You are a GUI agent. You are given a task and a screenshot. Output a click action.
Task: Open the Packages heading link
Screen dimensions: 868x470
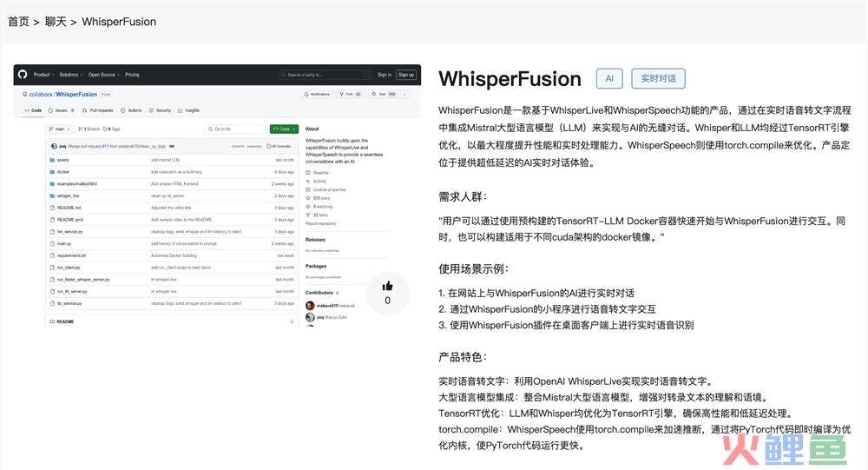pos(316,266)
